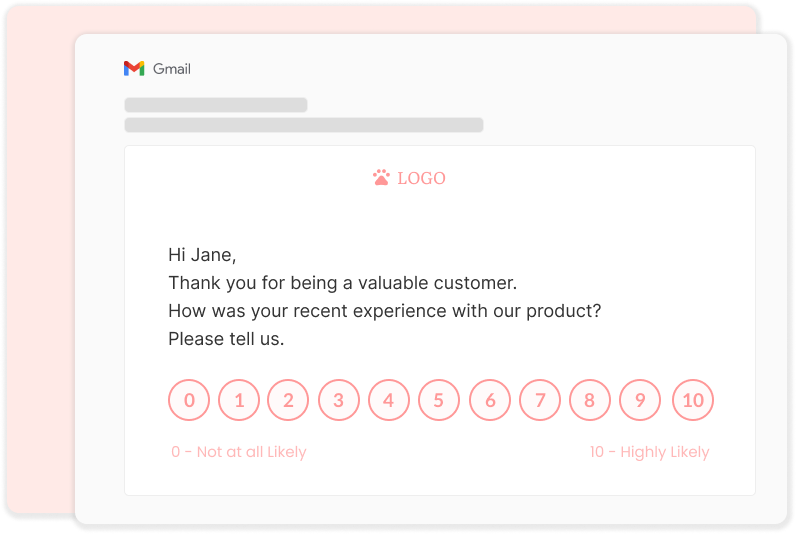Click the LOGO text in email header

pyautogui.click(x=421, y=178)
